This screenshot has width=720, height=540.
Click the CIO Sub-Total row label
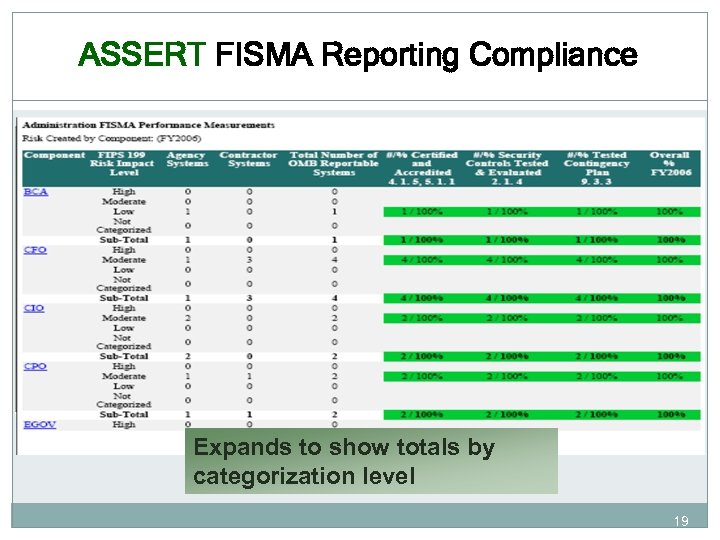pyautogui.click(x=124, y=356)
